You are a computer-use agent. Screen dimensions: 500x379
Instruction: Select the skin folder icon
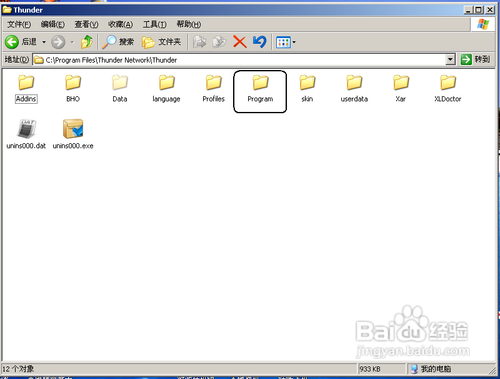click(x=307, y=82)
